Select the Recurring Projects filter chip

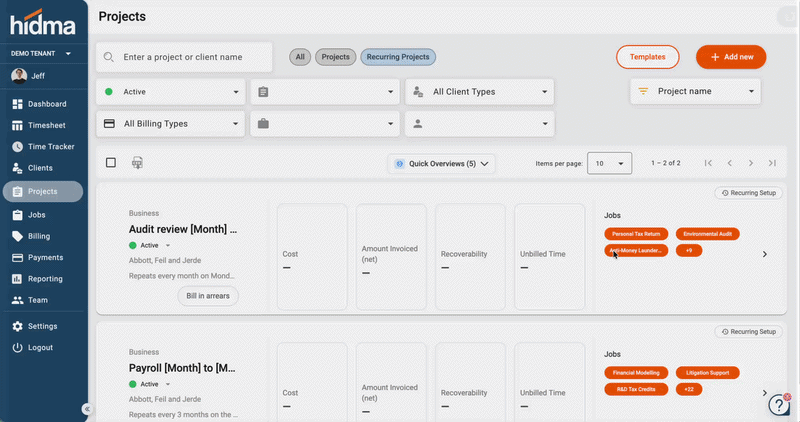398,57
